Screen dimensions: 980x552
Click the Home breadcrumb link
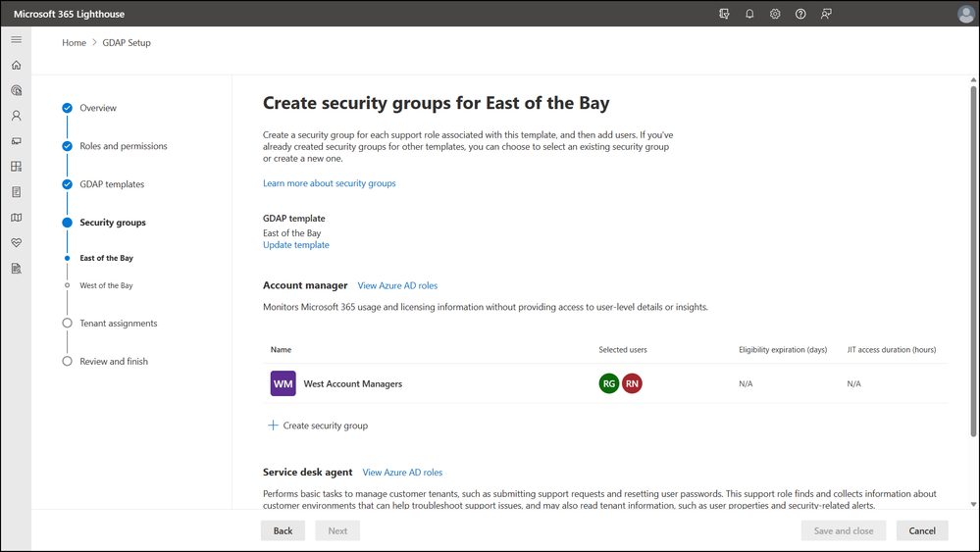pos(74,42)
